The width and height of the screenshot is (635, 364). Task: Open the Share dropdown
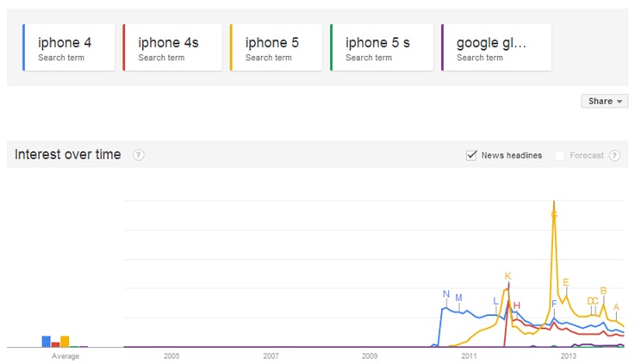(605, 102)
